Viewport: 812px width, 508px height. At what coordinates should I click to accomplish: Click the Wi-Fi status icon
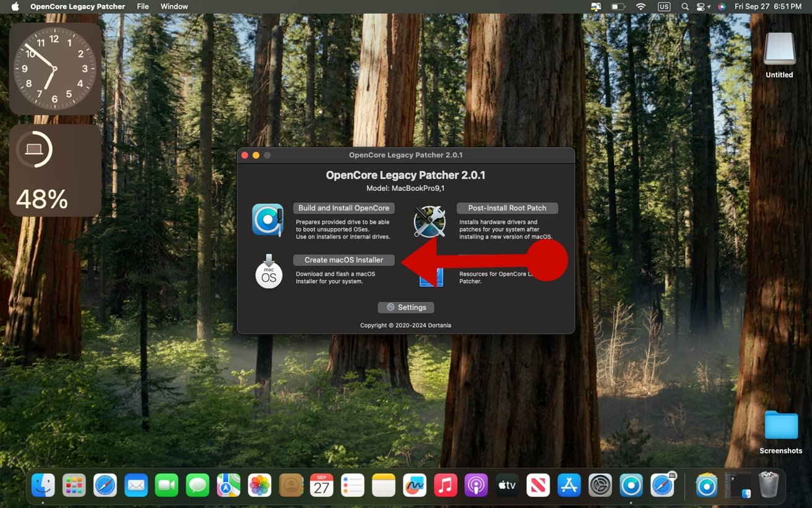pos(641,6)
